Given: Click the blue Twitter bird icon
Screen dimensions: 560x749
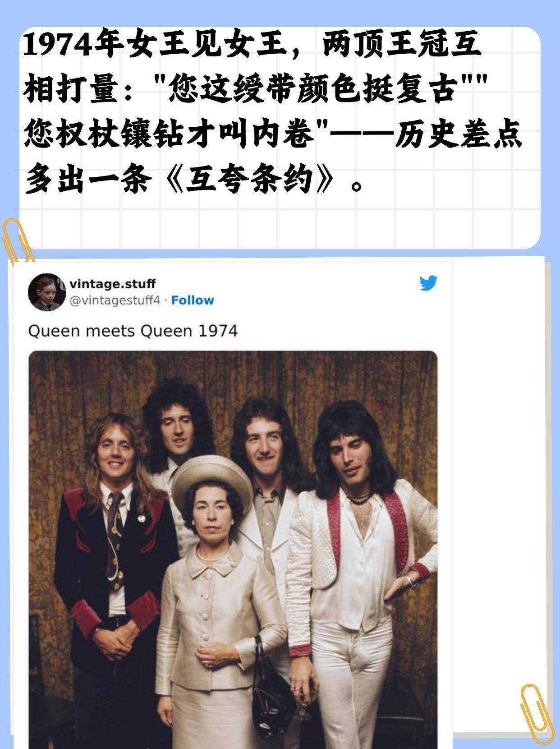Looking at the screenshot, I should 428,283.
